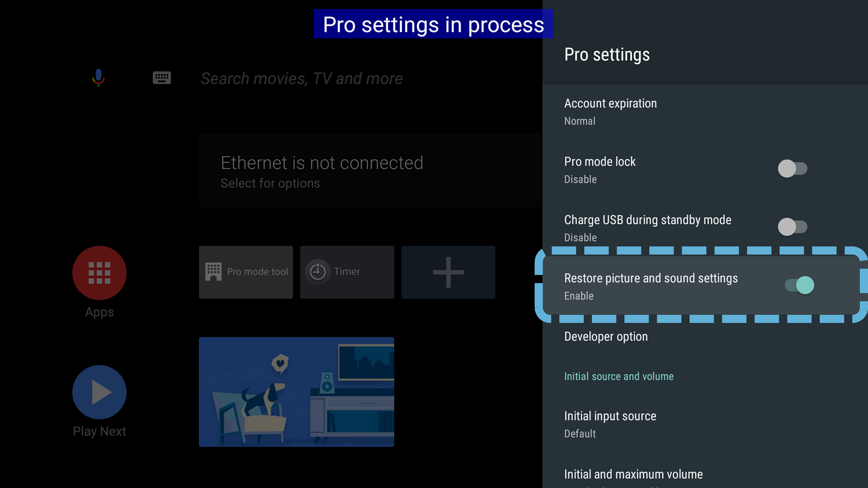Open the dog and TV illustration thumbnail

tap(297, 392)
